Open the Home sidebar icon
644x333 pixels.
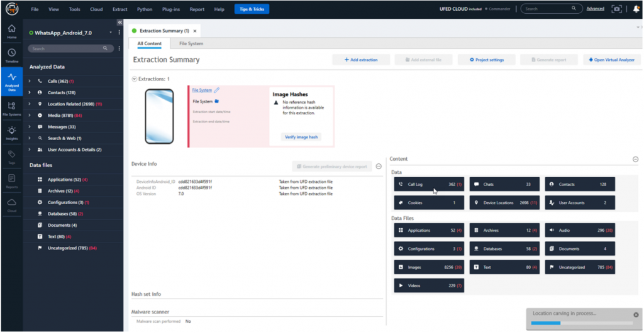(11, 31)
